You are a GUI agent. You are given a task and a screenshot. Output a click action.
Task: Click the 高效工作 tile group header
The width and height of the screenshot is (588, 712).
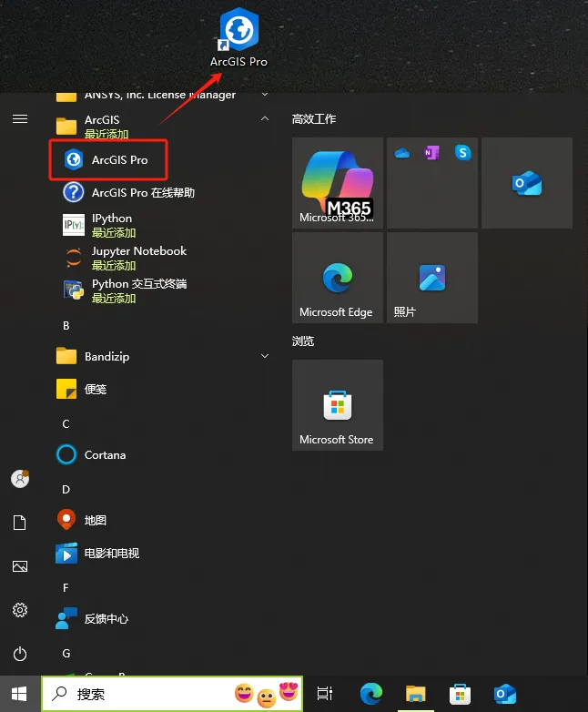pos(314,119)
